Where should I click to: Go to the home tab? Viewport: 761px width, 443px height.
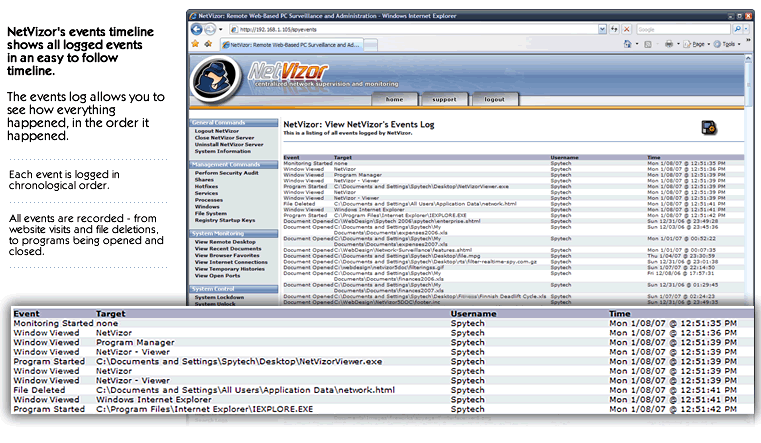(x=394, y=100)
